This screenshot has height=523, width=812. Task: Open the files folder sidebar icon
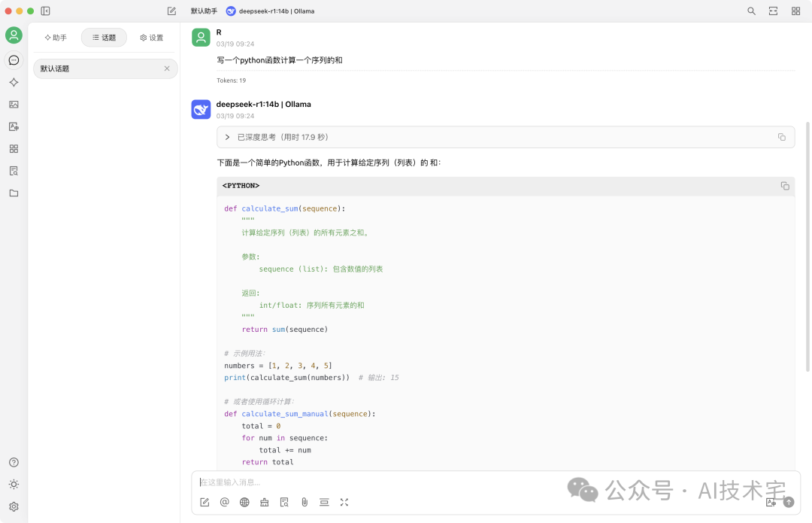click(x=14, y=193)
